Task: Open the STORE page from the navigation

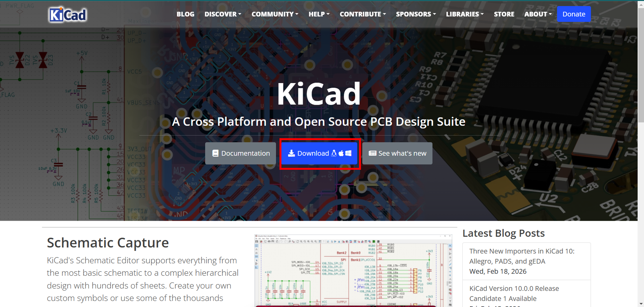Action: (x=504, y=14)
